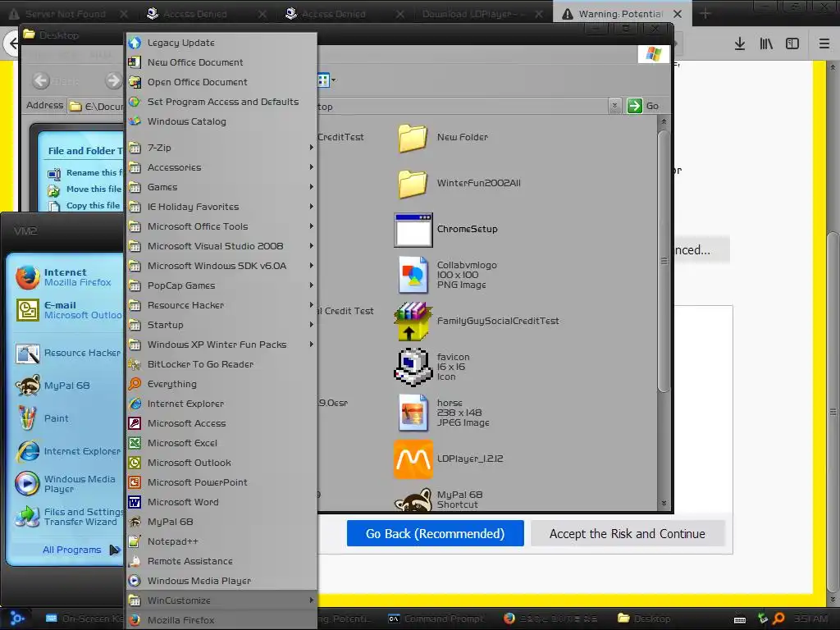Expand the PopCap Games submenu
Viewport: 840px width, 630px height.
(x=221, y=285)
